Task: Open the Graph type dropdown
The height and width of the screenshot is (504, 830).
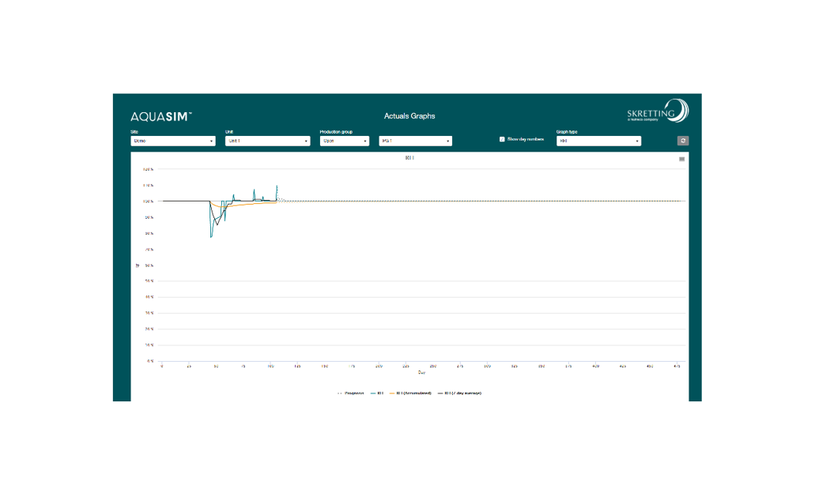Action: (x=598, y=141)
